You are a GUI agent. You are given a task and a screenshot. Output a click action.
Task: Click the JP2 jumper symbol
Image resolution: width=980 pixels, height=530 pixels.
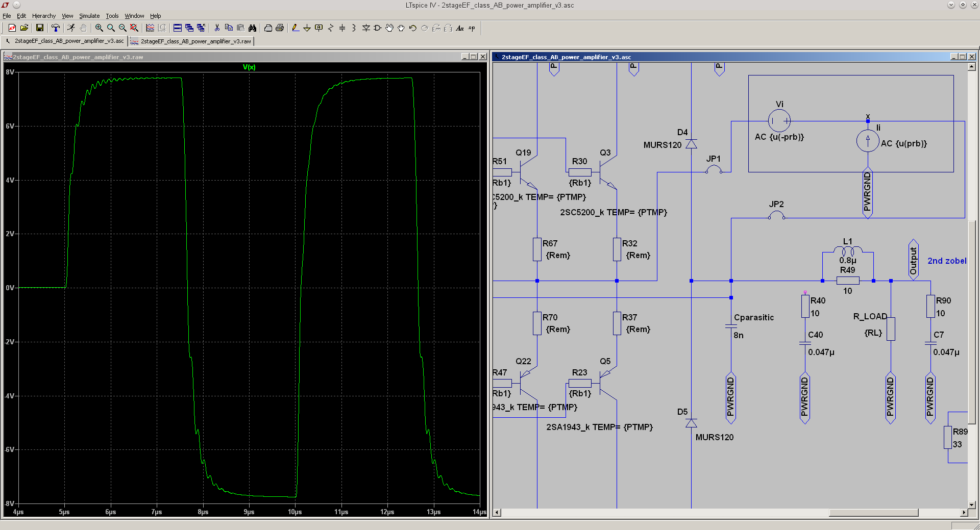pos(776,215)
